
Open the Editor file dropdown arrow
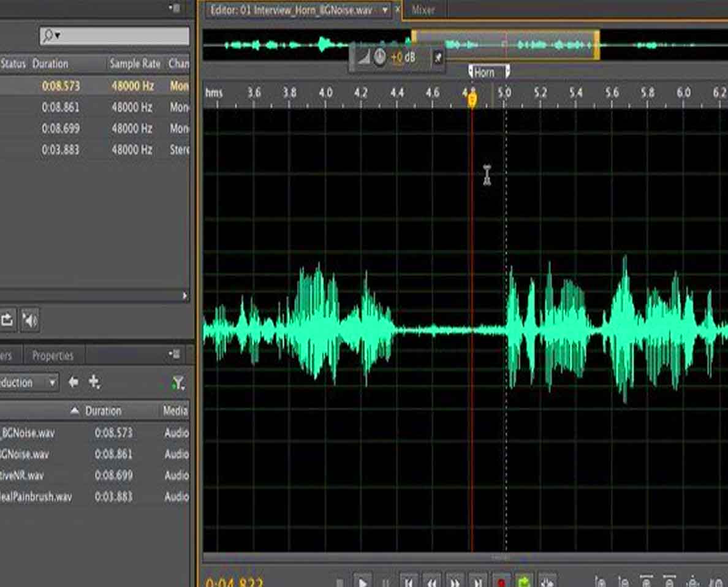(385, 10)
